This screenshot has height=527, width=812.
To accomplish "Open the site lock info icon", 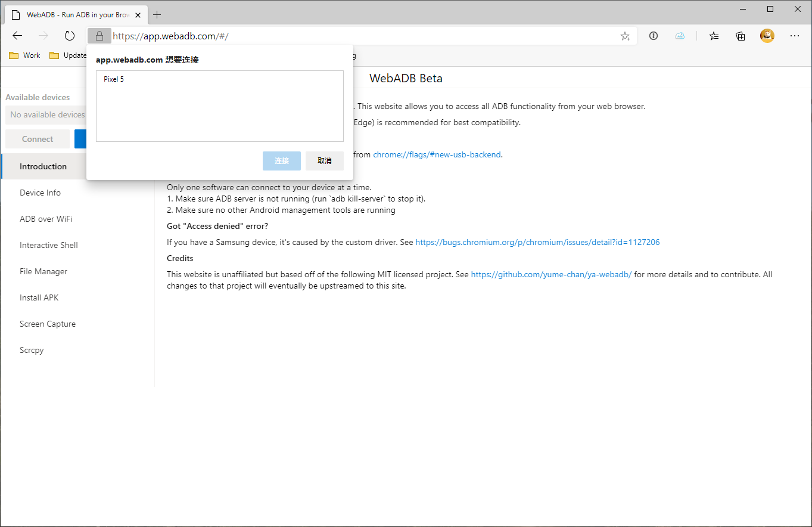I will 99,36.
